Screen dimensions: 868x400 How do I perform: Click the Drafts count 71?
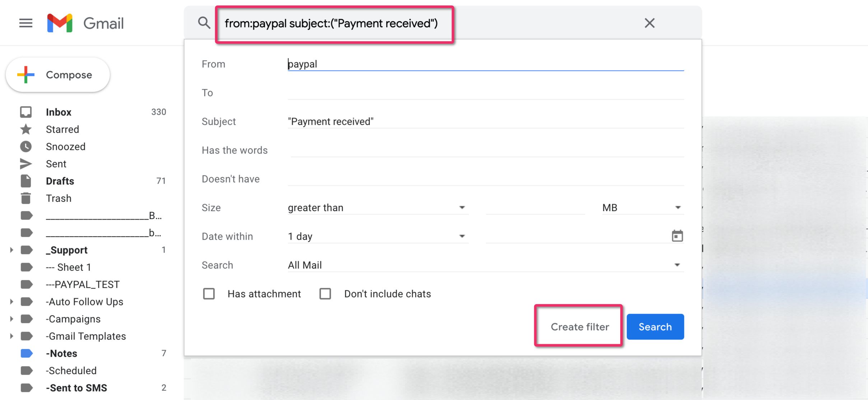(161, 181)
